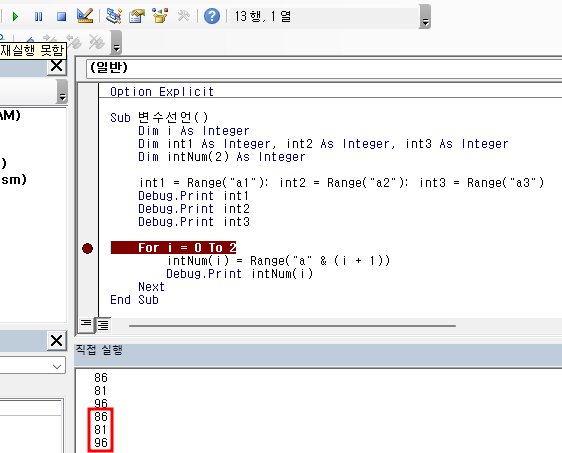
Task: Open Standard toolbar options arrow
Action: (x=425, y=16)
